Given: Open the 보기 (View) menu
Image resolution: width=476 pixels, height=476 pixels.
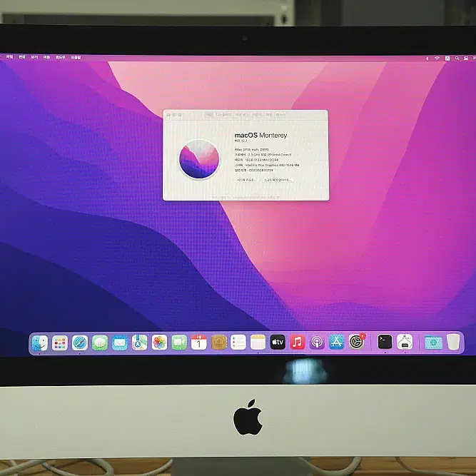Looking at the screenshot, I should pyautogui.click(x=34, y=57).
